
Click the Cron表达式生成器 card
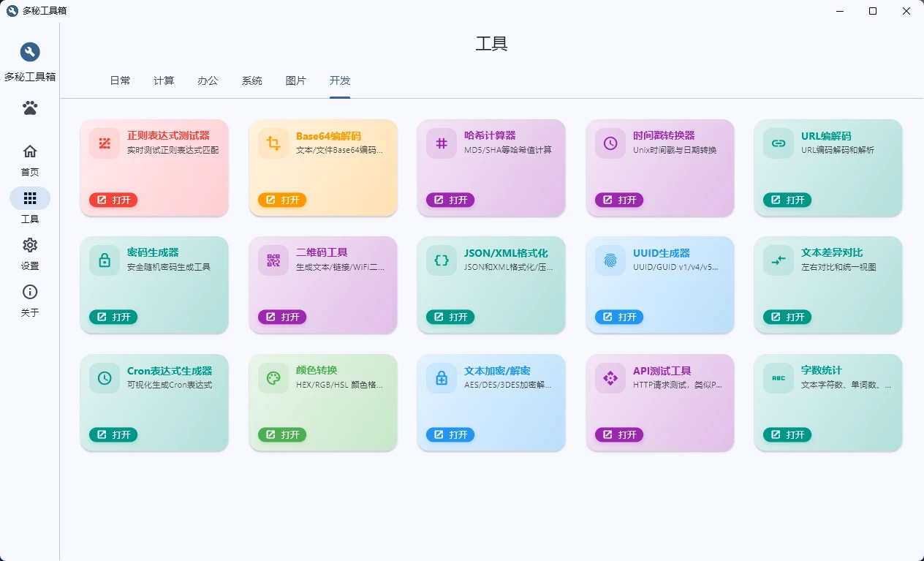point(154,402)
